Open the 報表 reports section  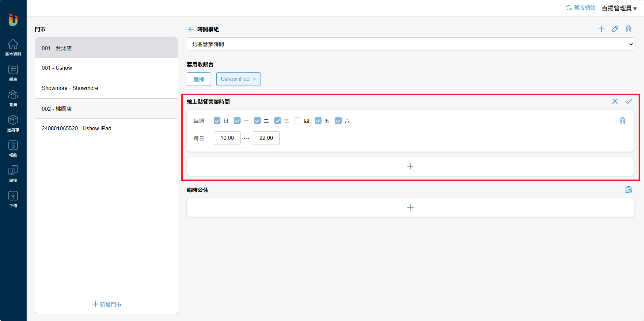13,73
